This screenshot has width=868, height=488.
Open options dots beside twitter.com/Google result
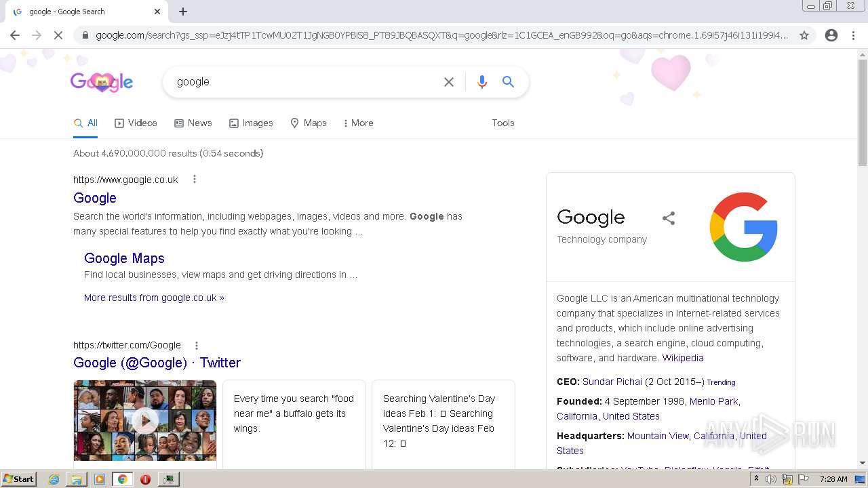tap(197, 346)
